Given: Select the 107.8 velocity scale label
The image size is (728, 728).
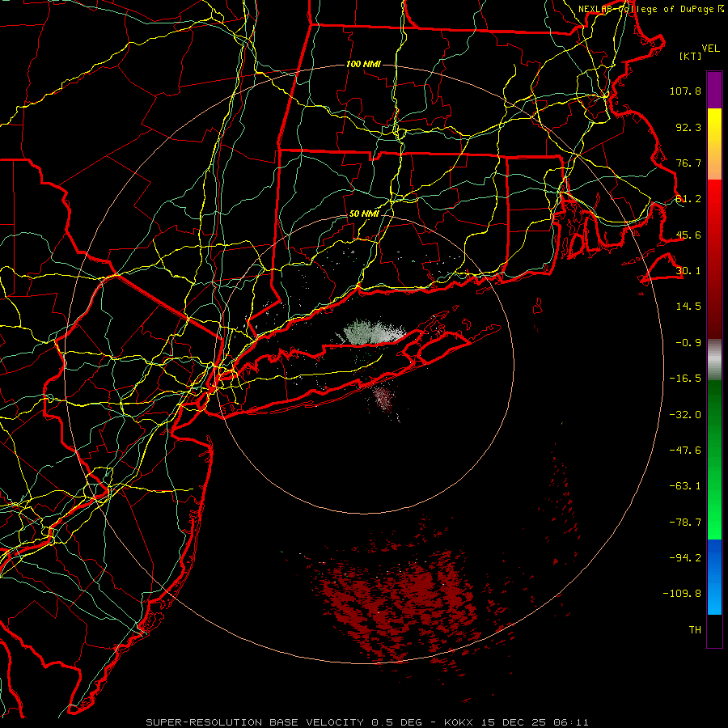Looking at the screenshot, I should click(x=685, y=91).
